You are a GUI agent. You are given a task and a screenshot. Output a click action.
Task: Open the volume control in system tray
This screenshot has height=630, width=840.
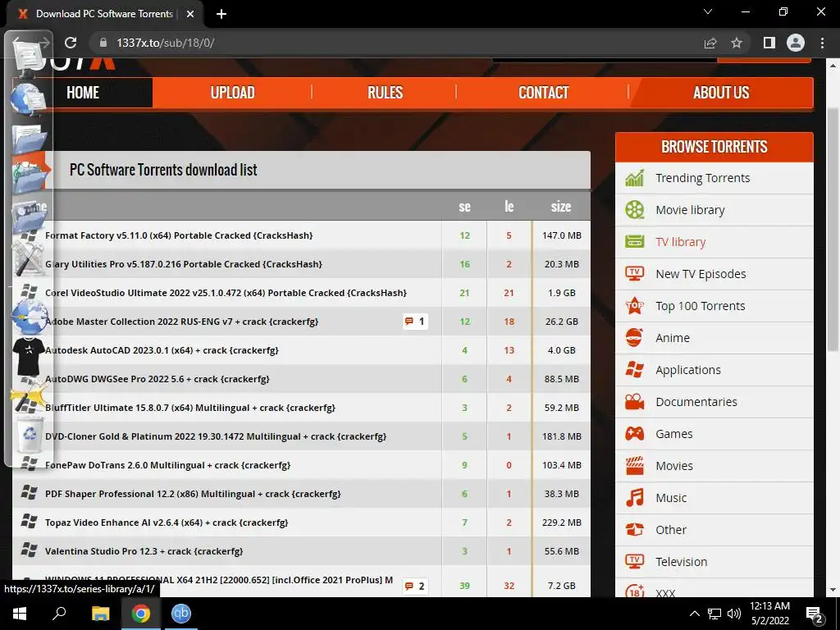click(x=734, y=614)
